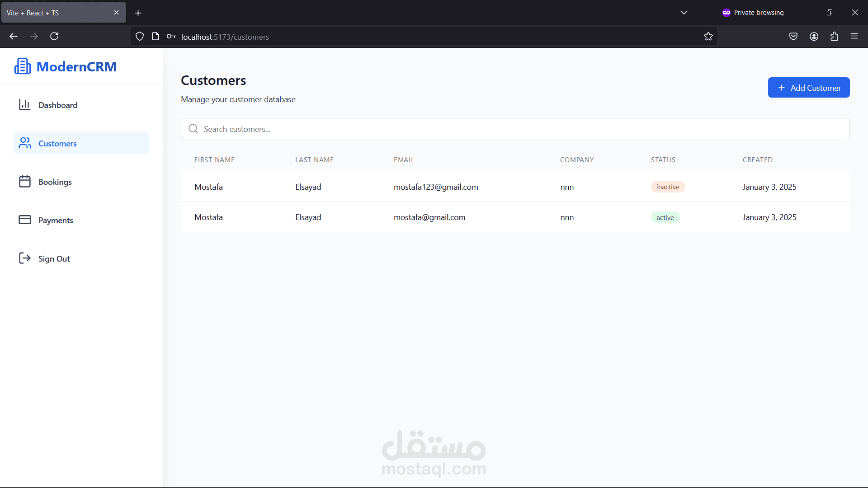Click the Bookings calendar icon
The height and width of the screenshot is (488, 868).
tap(24, 182)
